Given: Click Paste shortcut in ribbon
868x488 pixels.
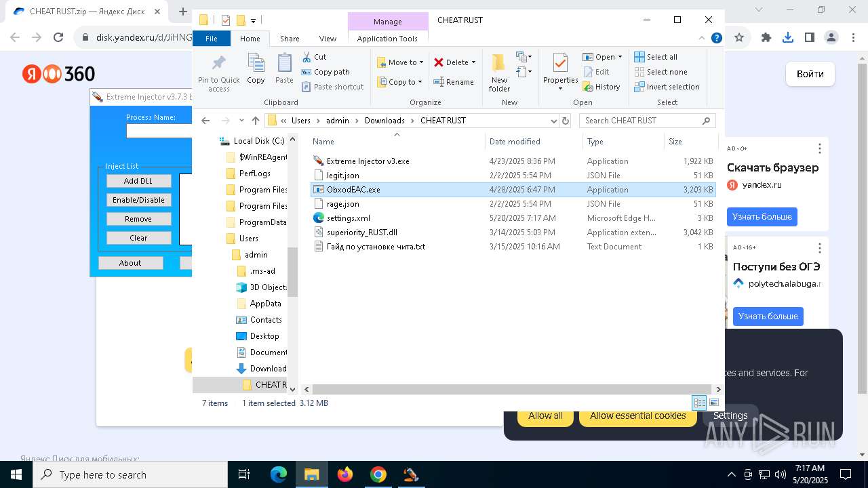Looking at the screenshot, I should (x=332, y=87).
